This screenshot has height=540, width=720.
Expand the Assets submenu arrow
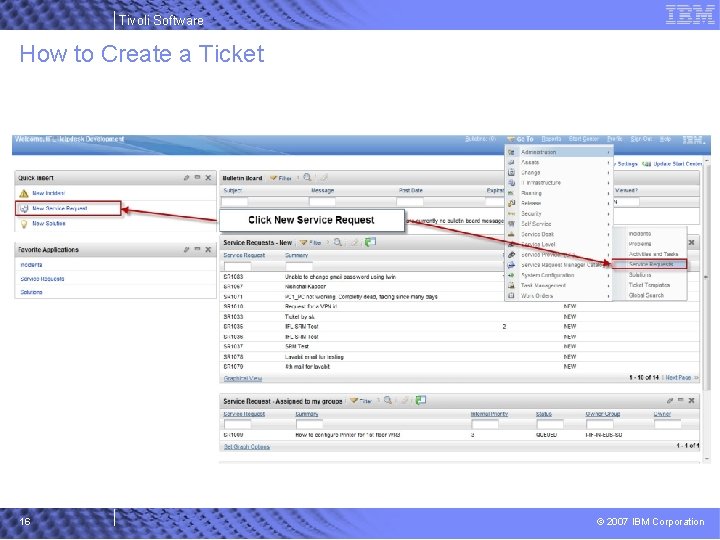coord(608,163)
